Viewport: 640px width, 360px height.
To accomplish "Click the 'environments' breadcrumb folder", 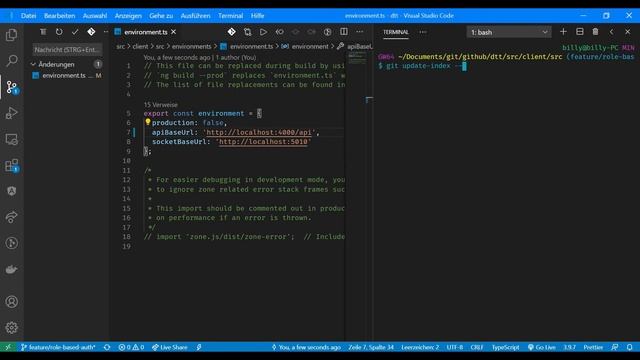I will [191, 47].
